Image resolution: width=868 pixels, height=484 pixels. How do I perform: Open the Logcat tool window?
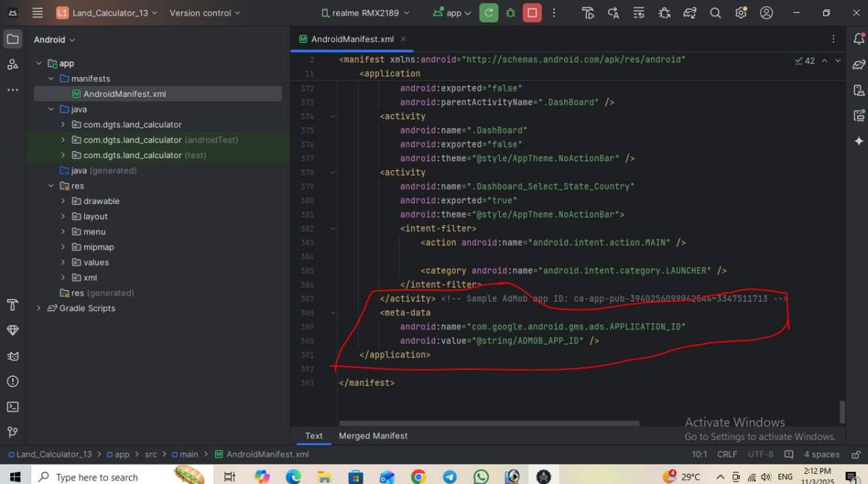12,356
